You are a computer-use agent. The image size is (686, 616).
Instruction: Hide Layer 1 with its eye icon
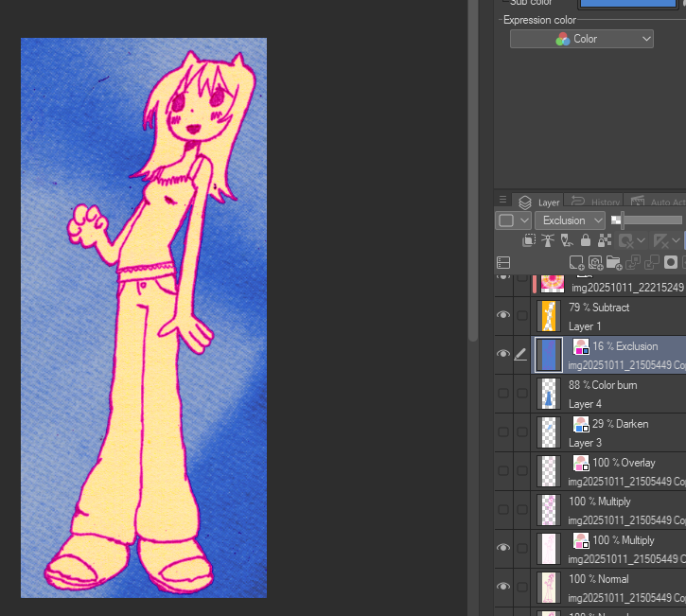pyautogui.click(x=503, y=315)
